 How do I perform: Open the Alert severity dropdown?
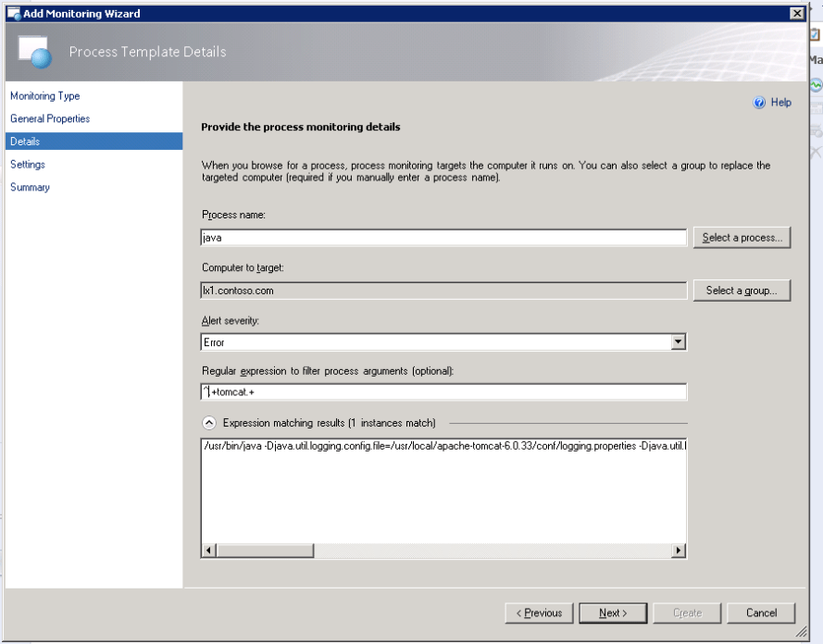click(x=679, y=342)
